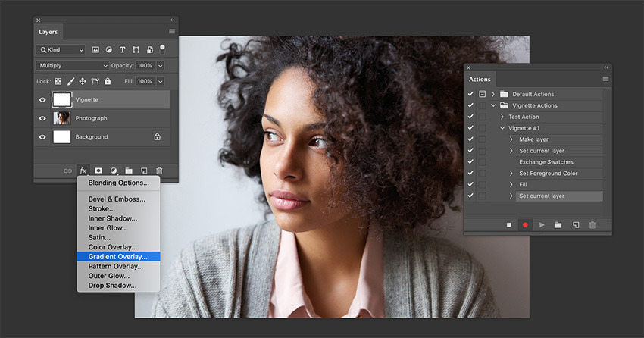Screen dimensions: 644x338
Task: Toggle the layer filtering switch
Action: (x=162, y=49)
